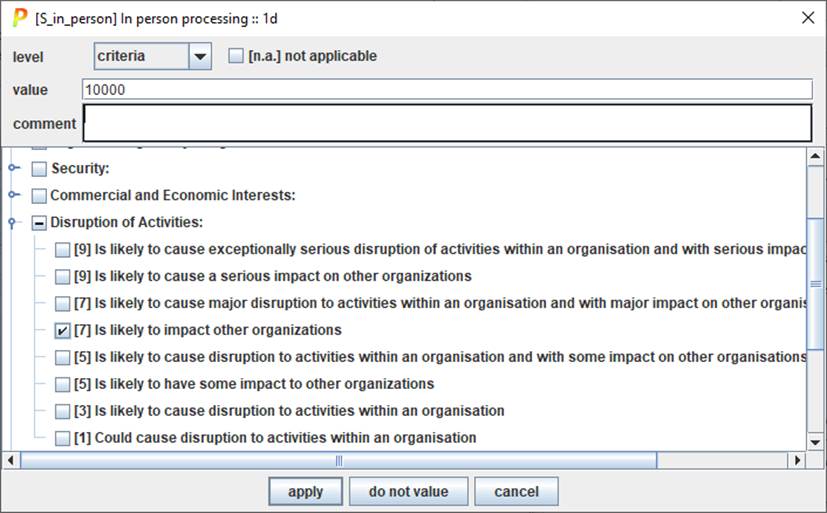Click the horizontal scrollbar right arrow
This screenshot has width=827, height=513.
point(797,460)
